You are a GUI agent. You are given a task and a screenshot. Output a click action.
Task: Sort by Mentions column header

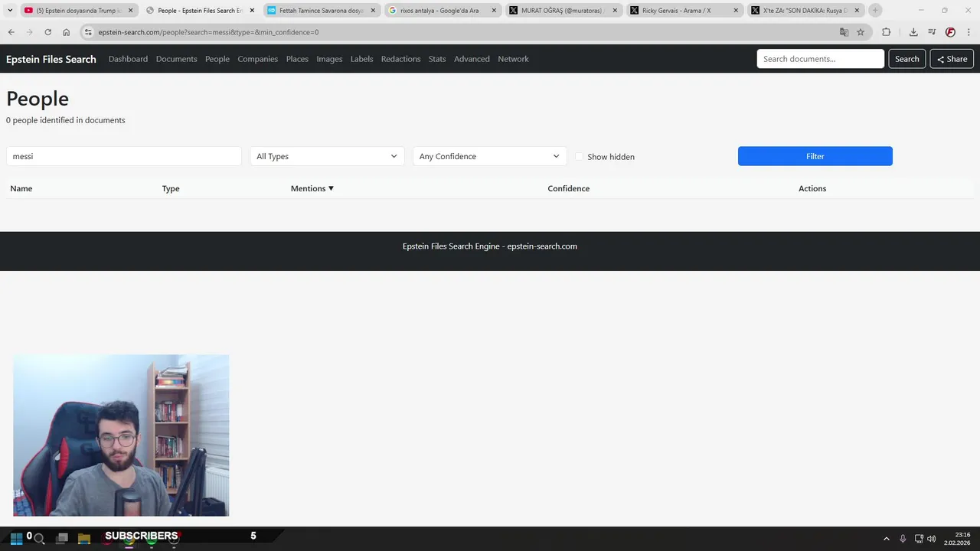coord(312,188)
